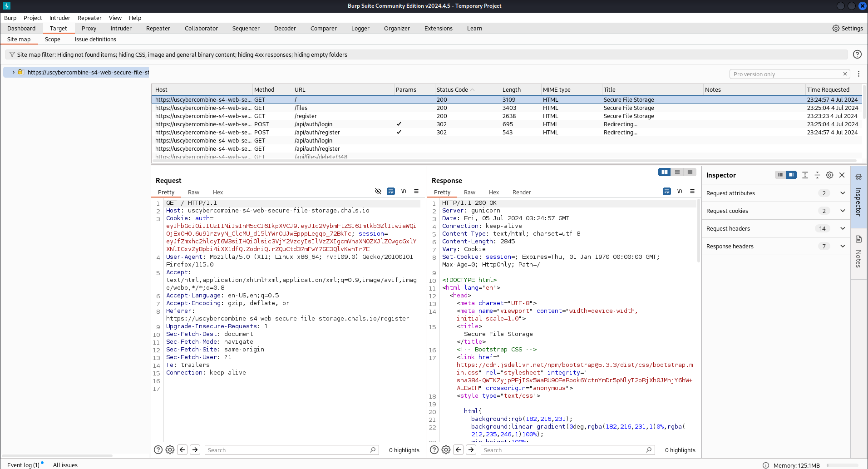Click the magnifier in the Response search box
The width and height of the screenshot is (868, 469).
tap(649, 450)
